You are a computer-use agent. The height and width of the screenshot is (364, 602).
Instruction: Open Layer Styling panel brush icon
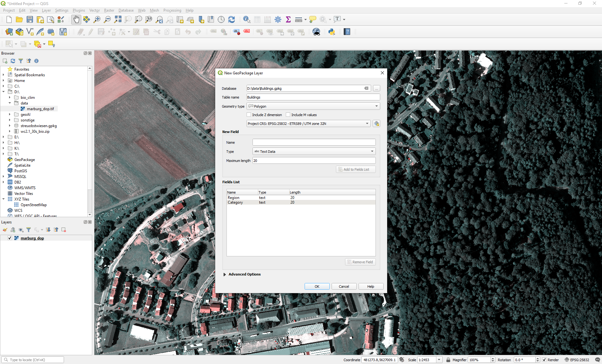coord(5,230)
